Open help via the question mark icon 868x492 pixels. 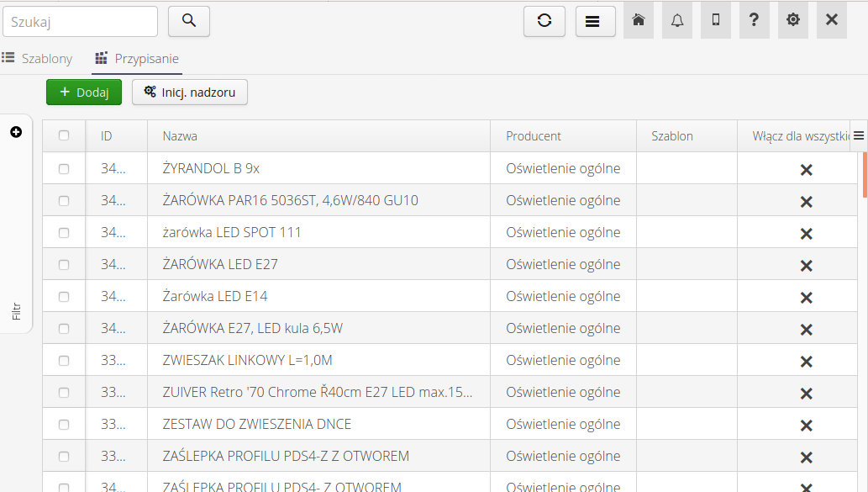click(754, 20)
